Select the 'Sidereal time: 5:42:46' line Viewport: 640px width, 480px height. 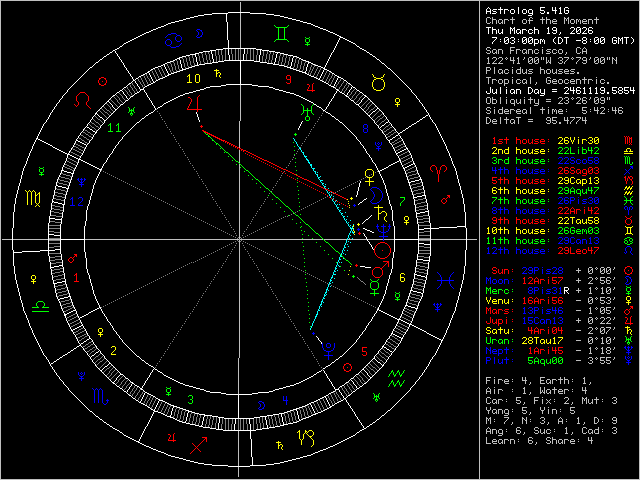554,111
